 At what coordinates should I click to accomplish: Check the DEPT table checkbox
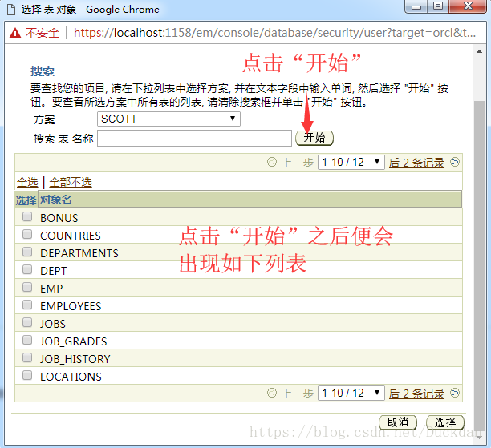click(27, 269)
